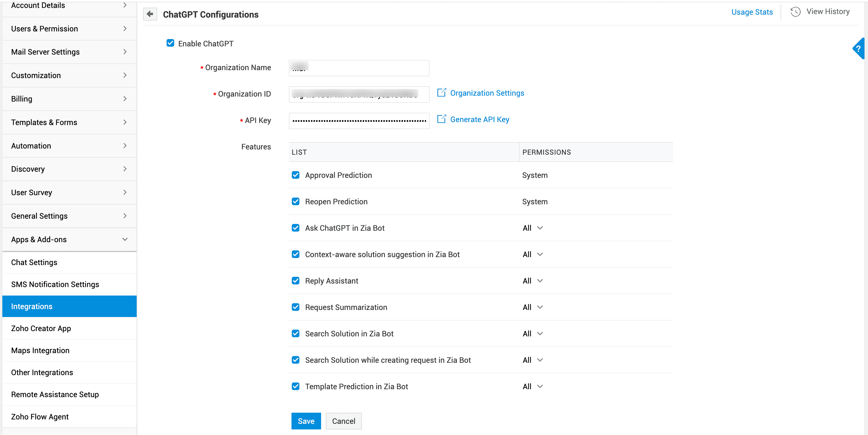Open the blue help question mark tab
The height and width of the screenshot is (435, 868).
(x=859, y=48)
